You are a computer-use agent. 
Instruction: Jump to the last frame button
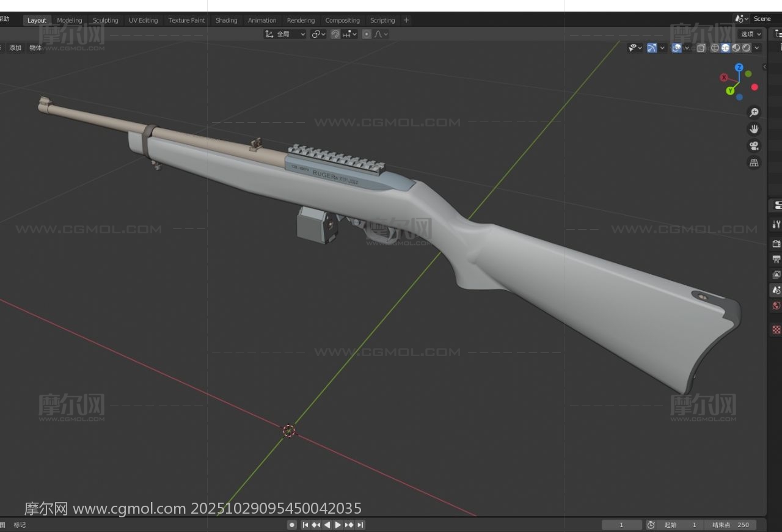(360, 525)
